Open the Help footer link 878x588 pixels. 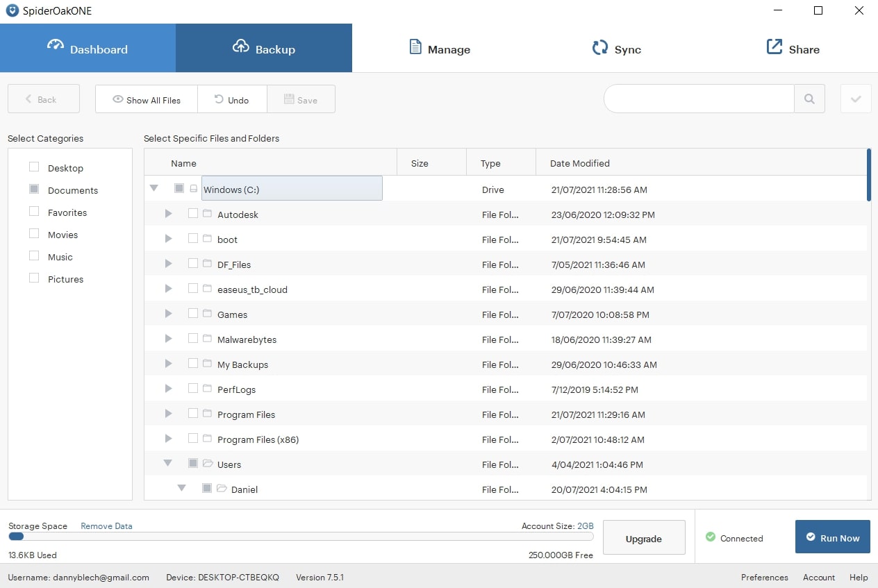859,577
